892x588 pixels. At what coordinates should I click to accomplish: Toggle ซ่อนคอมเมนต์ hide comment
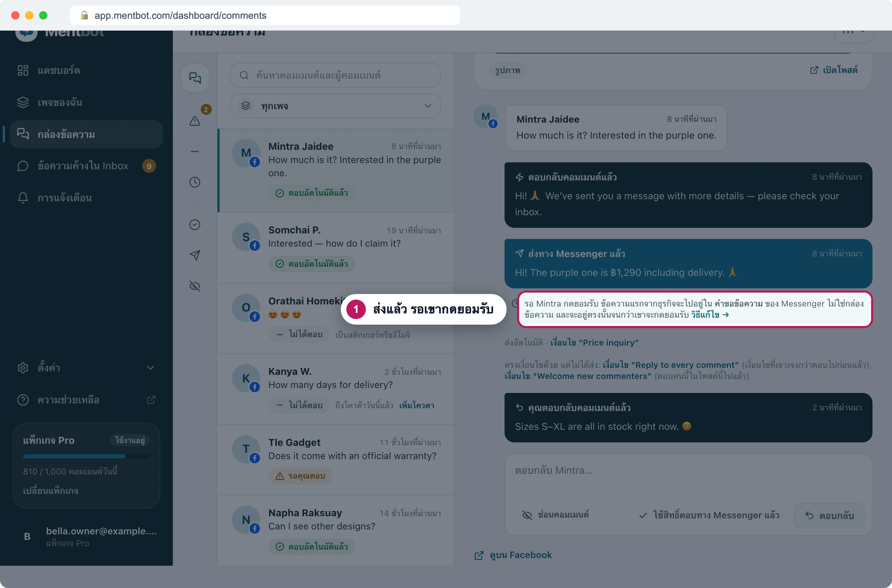(555, 515)
